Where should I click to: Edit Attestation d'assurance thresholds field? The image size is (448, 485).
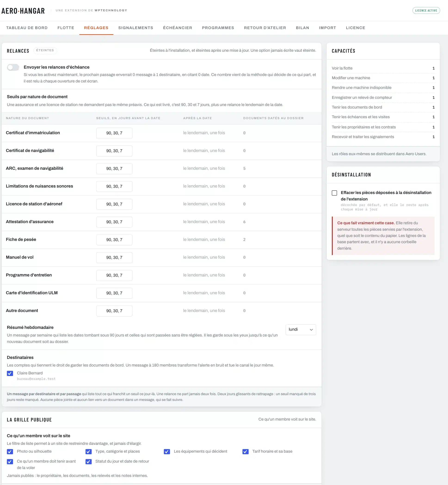click(114, 222)
